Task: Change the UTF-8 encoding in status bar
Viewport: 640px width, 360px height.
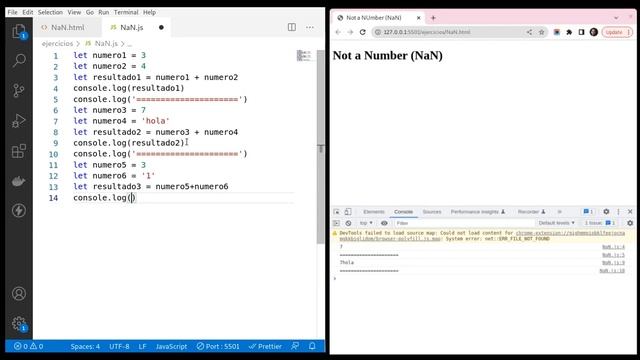Action: point(119,347)
